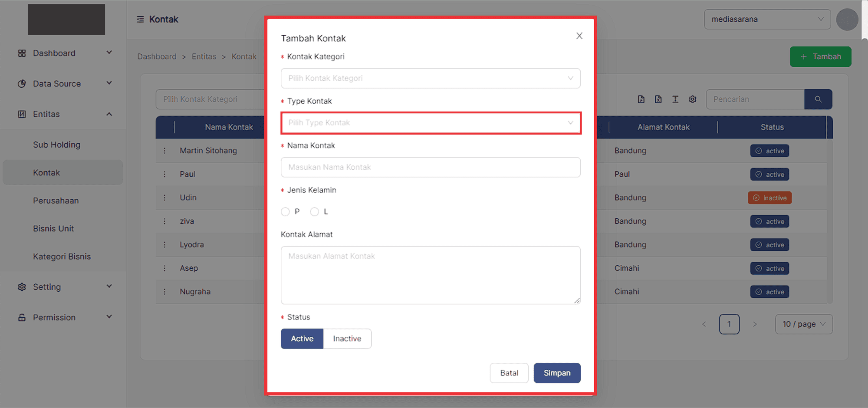Screen dimensions: 868x408
Task: Click the Dashboard breadcrumb link
Action: 157,56
